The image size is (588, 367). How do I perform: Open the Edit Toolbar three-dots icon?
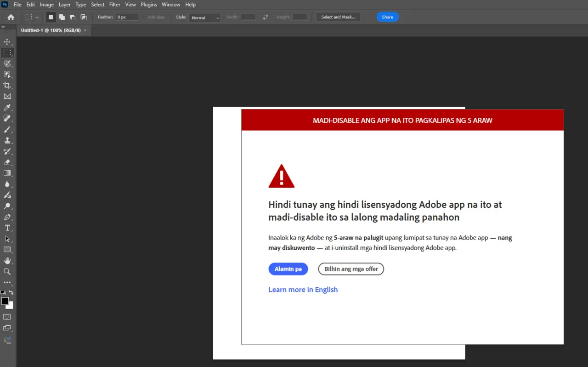(x=7, y=283)
